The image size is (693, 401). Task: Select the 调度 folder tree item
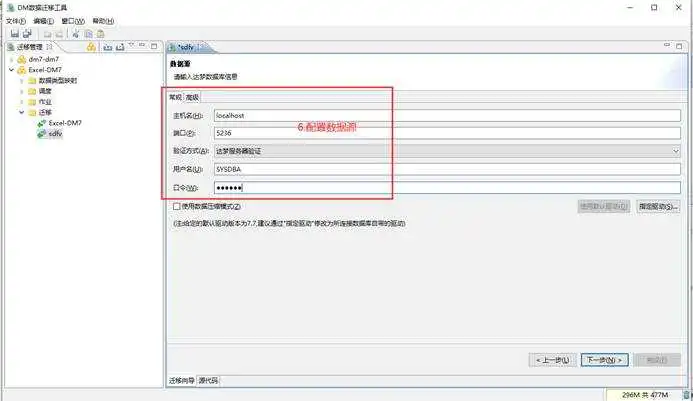[45, 91]
